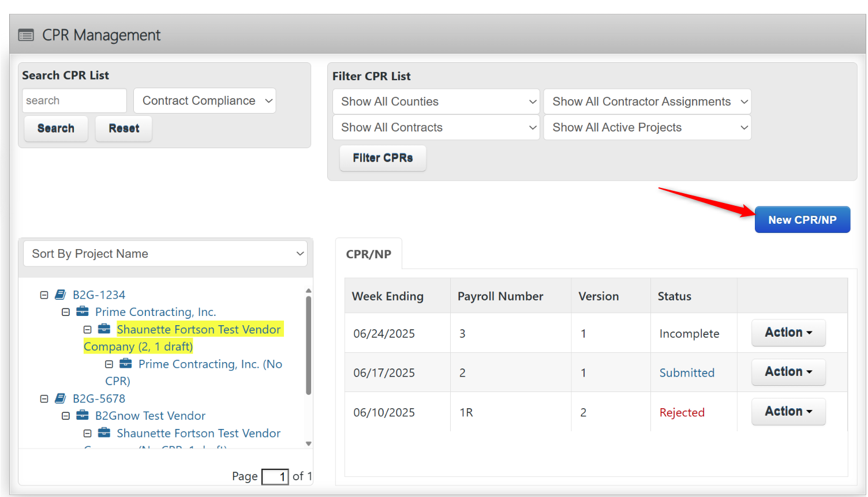Open the Action menu for the Rejected payroll

788,411
